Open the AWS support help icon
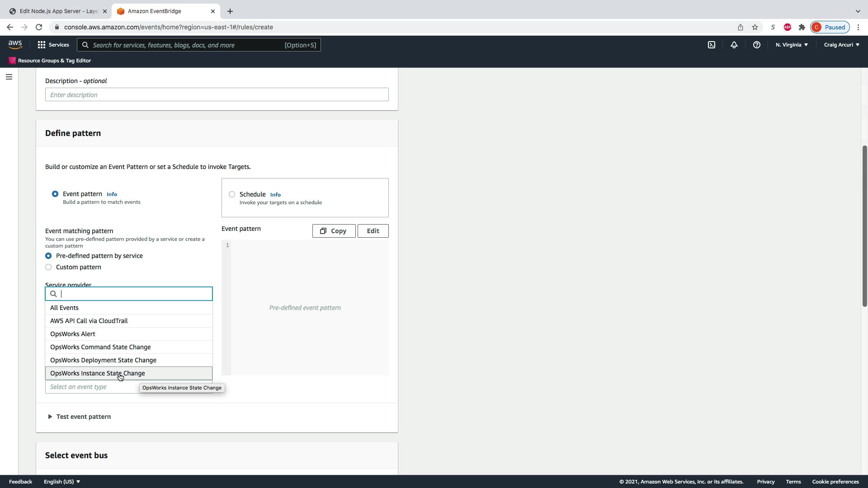This screenshot has width=868, height=488. 756,45
